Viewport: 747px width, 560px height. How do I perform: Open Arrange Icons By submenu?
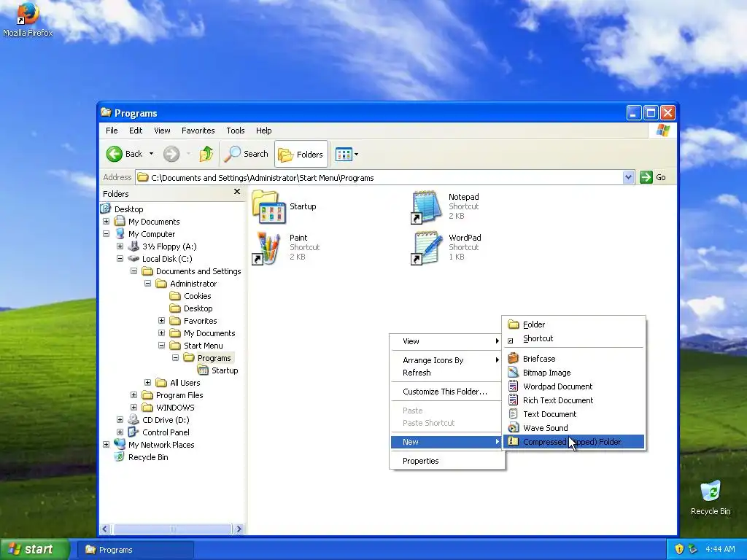447,360
